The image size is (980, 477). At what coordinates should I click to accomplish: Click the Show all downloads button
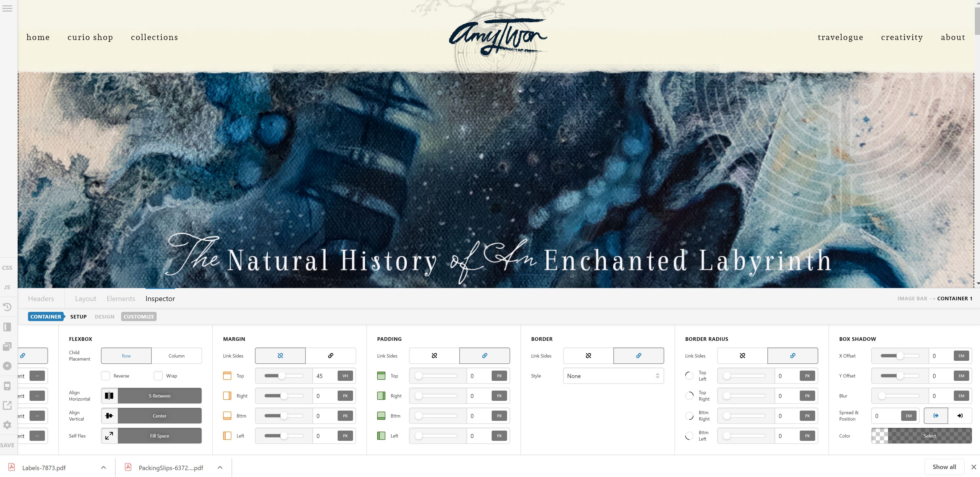[944, 467]
